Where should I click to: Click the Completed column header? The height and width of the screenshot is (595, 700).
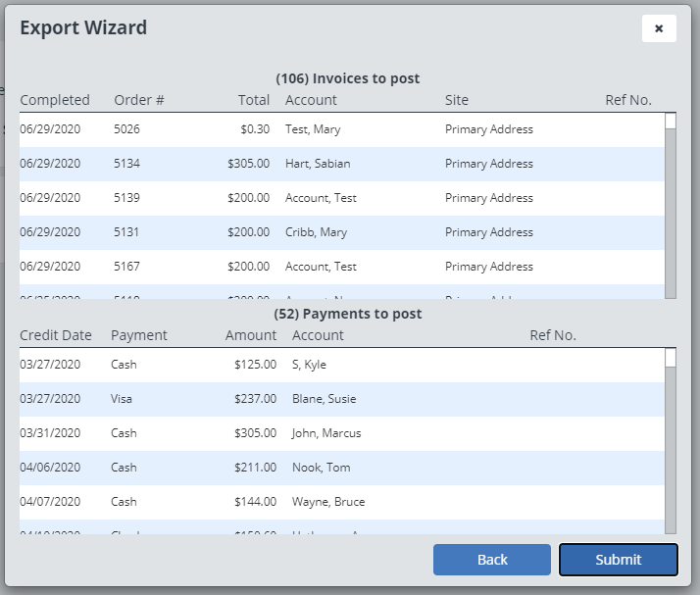(55, 100)
